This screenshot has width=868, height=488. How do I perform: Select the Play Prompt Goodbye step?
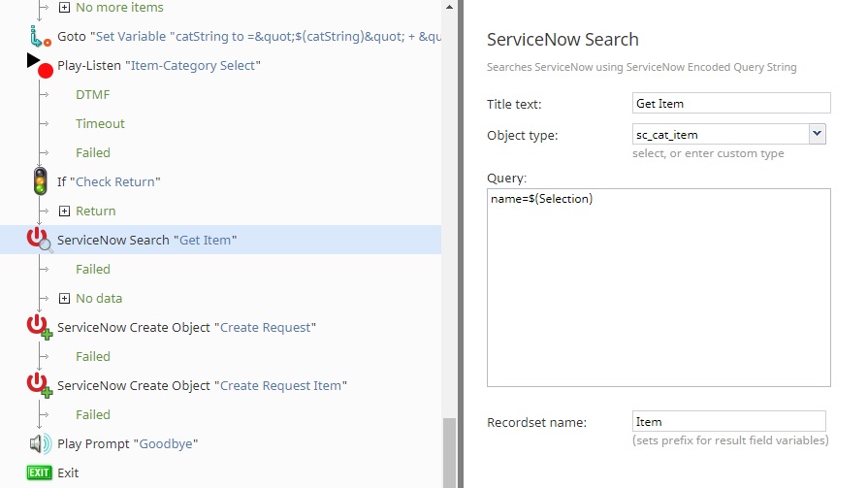tap(128, 443)
